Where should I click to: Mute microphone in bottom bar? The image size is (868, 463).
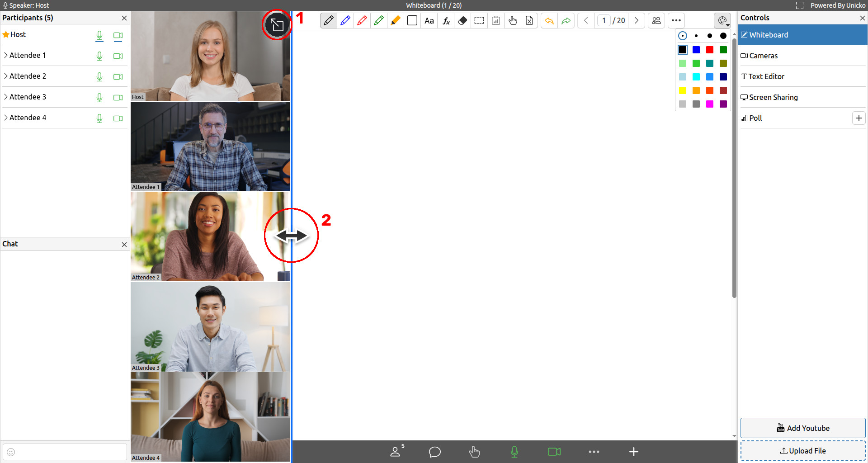coord(514,452)
